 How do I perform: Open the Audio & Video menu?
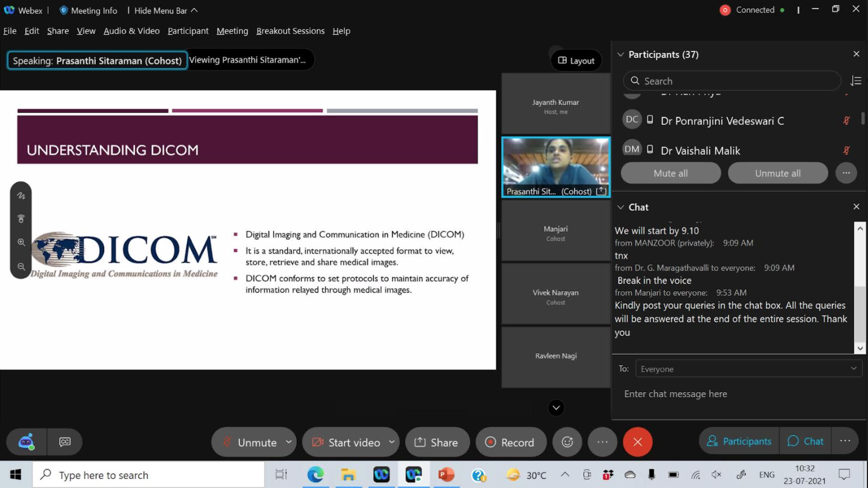pyautogui.click(x=131, y=31)
